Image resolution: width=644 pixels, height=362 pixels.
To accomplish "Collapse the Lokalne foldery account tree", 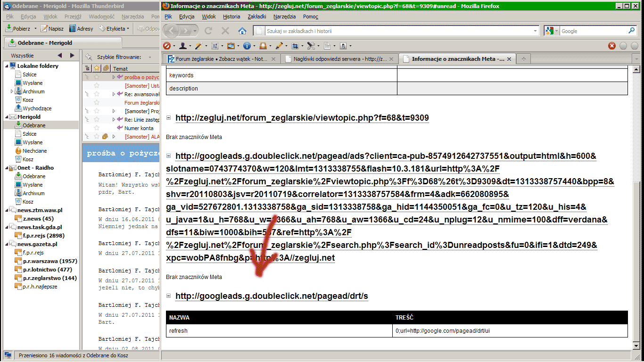I will (x=7, y=66).
